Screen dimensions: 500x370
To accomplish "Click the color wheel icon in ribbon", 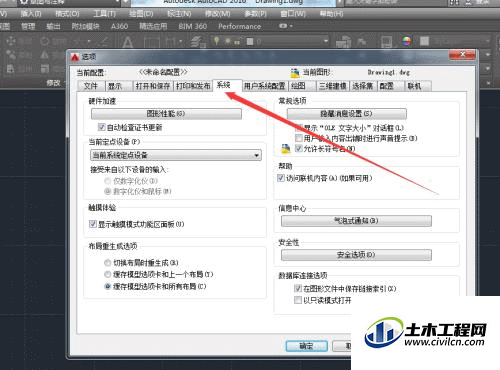I will [x=406, y=41].
